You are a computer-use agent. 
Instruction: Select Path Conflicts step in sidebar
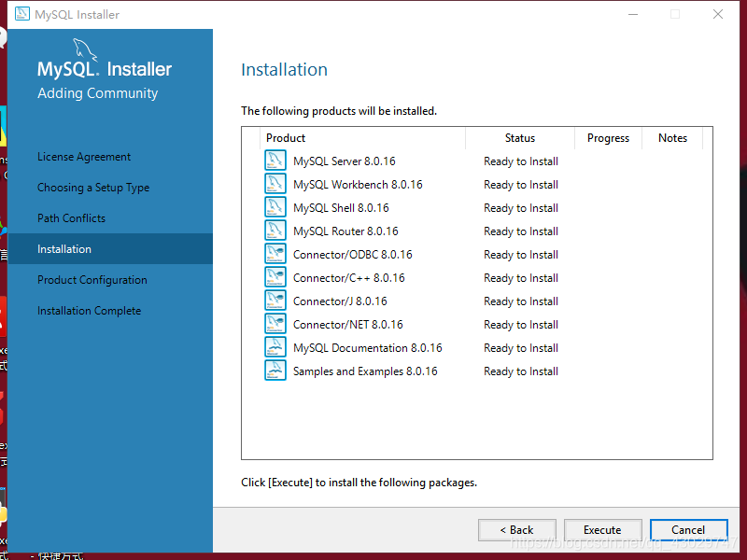[x=72, y=218]
